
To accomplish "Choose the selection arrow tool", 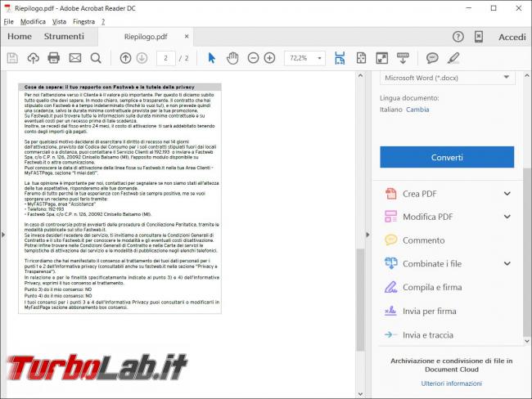I will [x=211, y=58].
